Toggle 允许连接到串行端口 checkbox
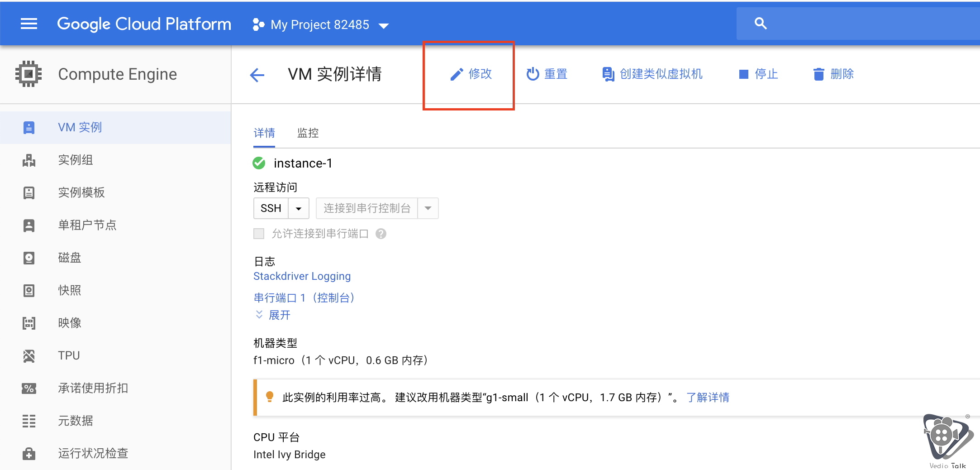Viewport: 980px width, 470px height. coord(259,234)
